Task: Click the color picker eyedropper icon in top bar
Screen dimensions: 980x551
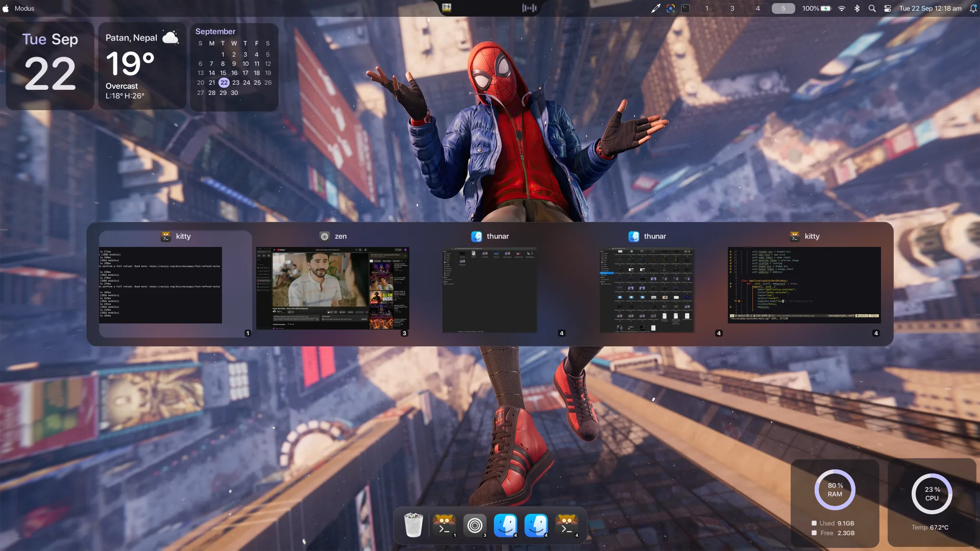Action: click(x=656, y=8)
